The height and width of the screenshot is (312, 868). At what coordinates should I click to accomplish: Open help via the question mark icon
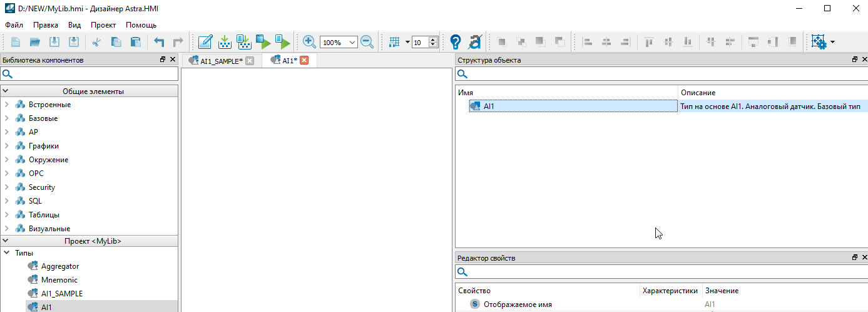click(x=456, y=42)
